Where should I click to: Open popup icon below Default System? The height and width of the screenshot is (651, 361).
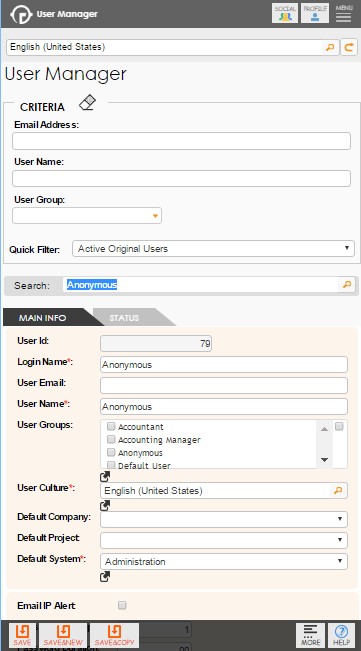(x=105, y=577)
